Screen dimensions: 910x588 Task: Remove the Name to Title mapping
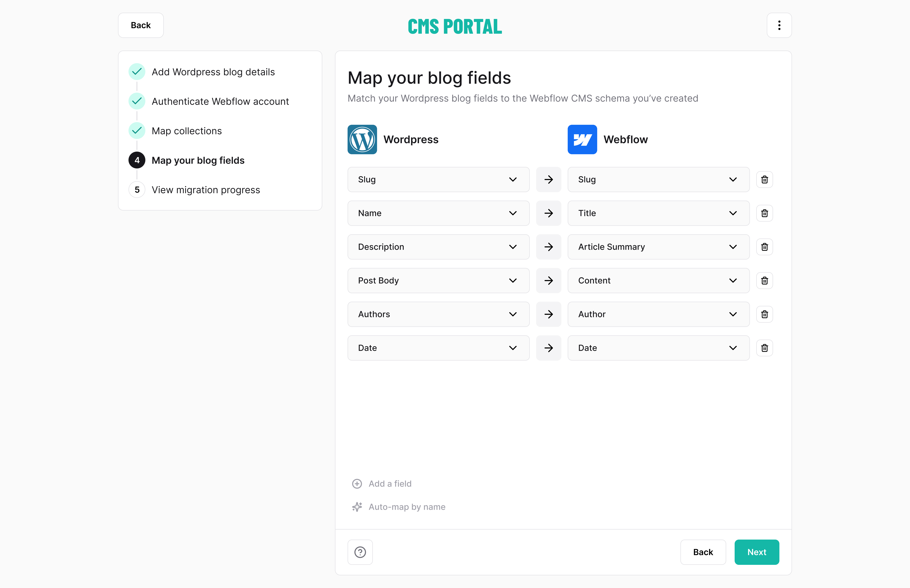[764, 213]
